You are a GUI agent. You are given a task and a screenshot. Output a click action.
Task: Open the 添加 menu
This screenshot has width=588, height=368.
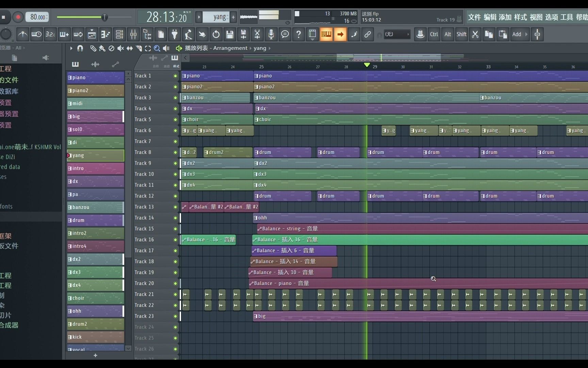point(505,17)
